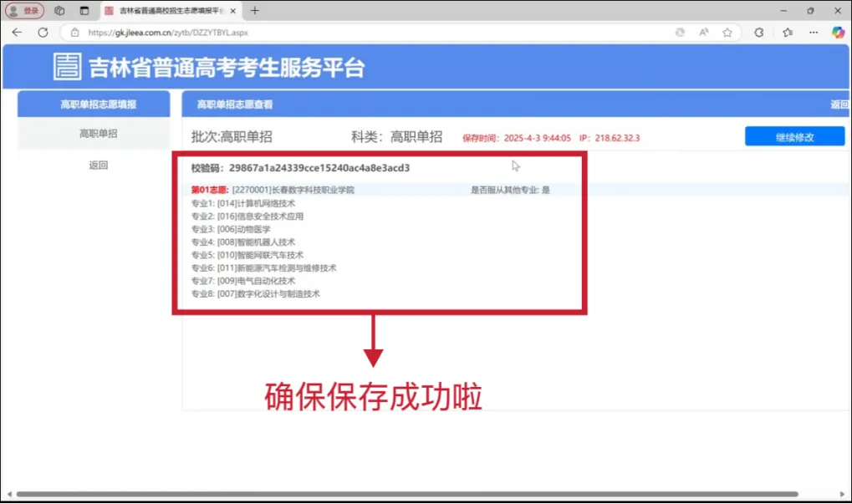Image resolution: width=852 pixels, height=504 pixels.
Task: Click the Read Aloud icon in address bar
Action: [704, 33]
